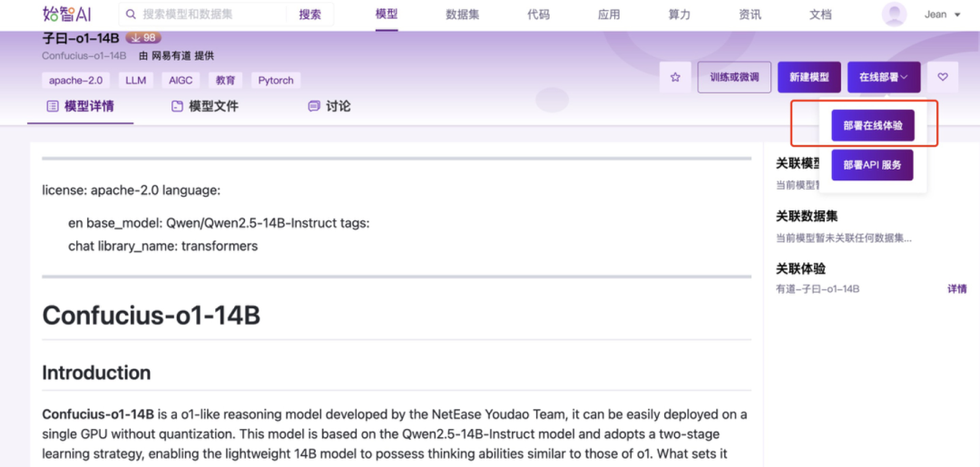Switch to the 讨论 tab
980x467 pixels.
pos(329,107)
